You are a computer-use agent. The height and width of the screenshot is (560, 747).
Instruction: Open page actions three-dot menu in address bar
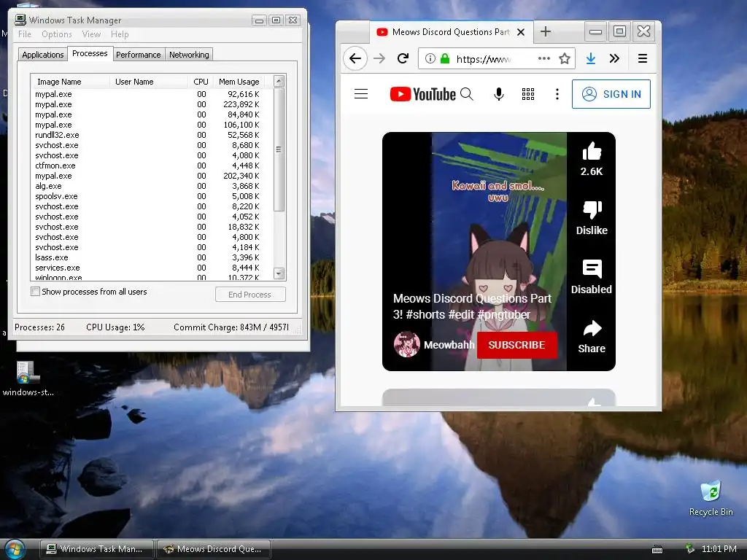543,58
